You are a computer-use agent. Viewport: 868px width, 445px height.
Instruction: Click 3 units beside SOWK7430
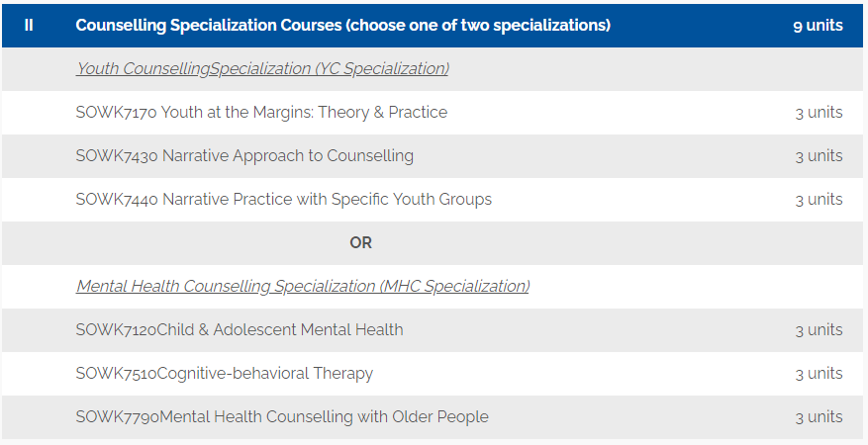820,156
